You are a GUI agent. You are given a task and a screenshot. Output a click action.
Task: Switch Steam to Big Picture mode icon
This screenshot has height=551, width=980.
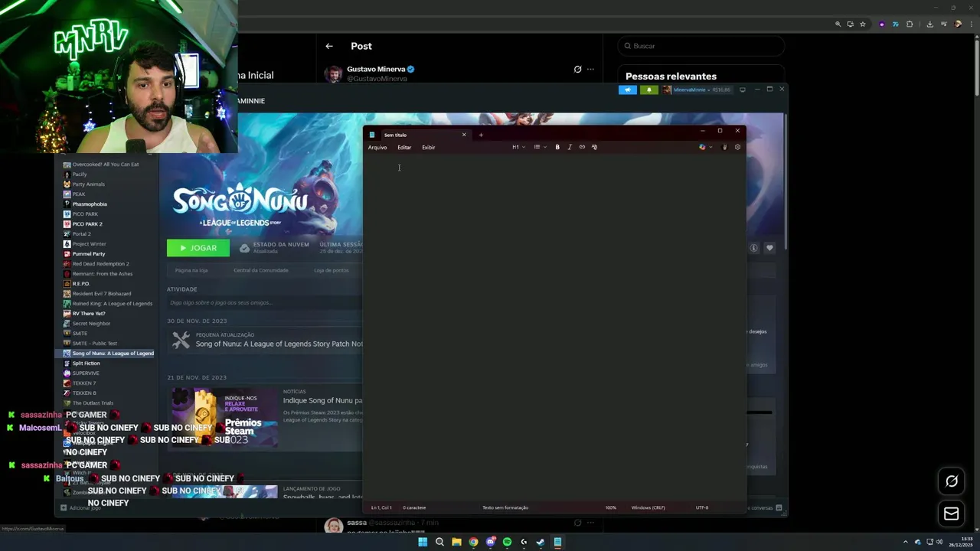click(x=742, y=90)
